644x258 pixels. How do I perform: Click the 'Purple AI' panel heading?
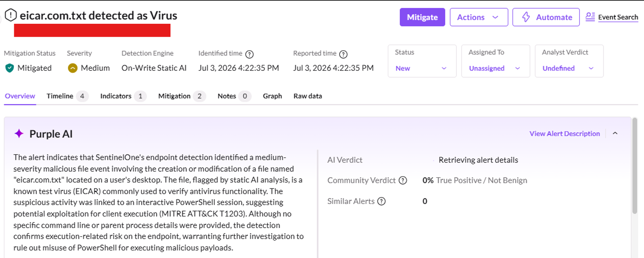click(x=51, y=134)
